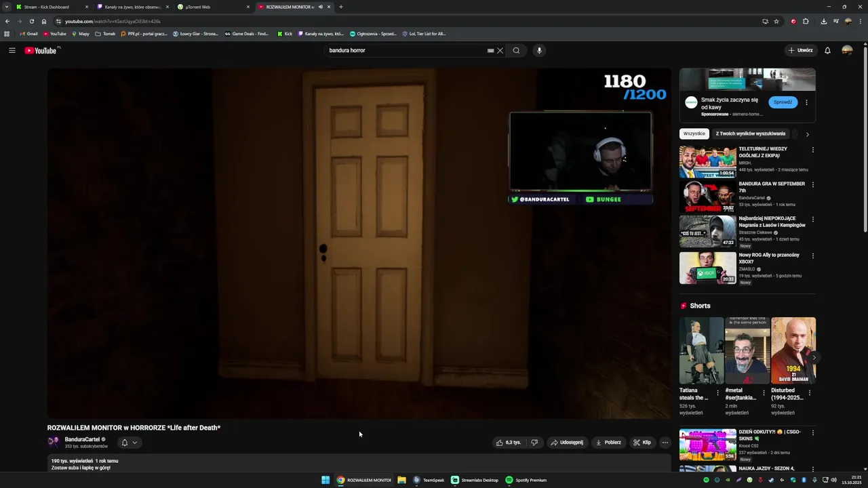Click the Klip clip button

[642, 443]
